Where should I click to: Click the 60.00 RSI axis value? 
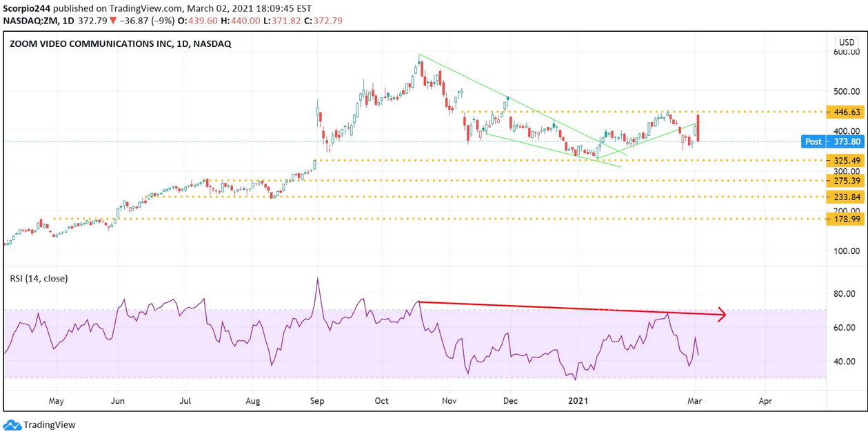click(x=845, y=327)
